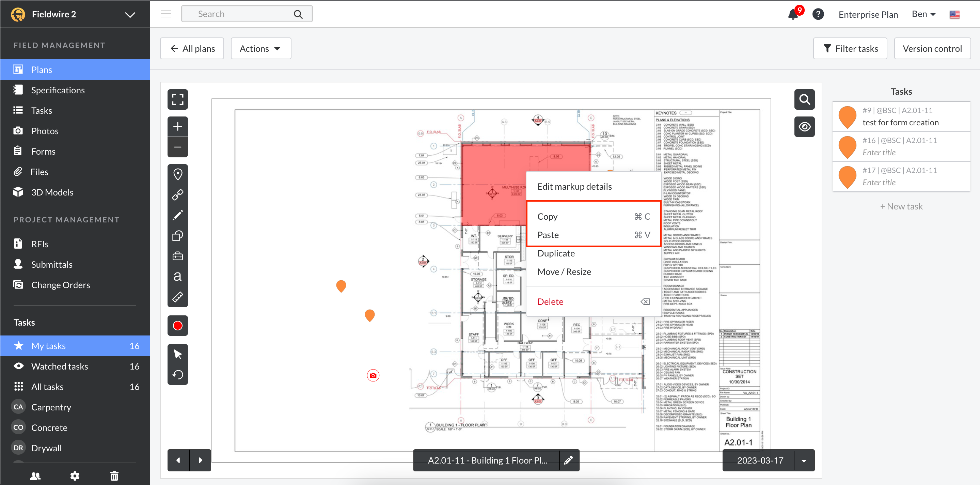Click the red markup color indicator
Image resolution: width=980 pixels, height=485 pixels.
(x=178, y=326)
